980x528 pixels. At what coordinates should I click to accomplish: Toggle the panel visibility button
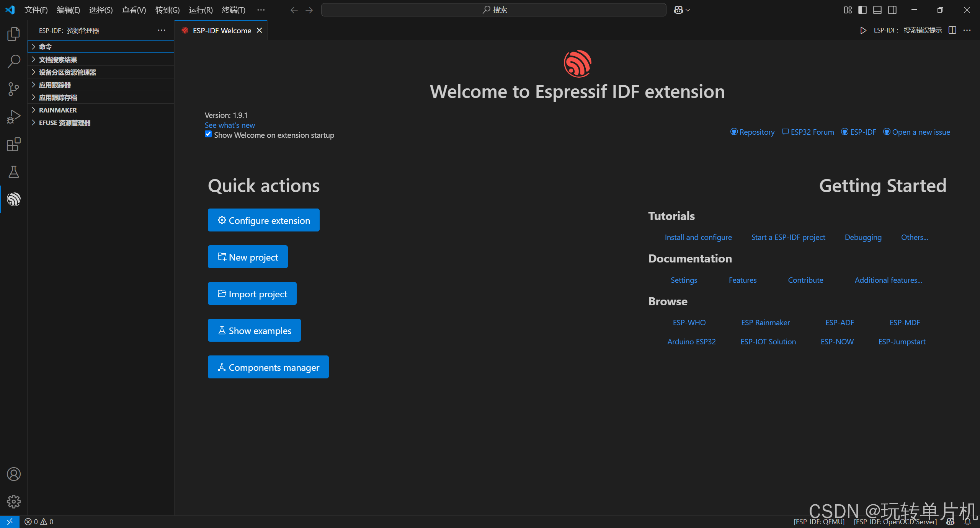(x=877, y=10)
